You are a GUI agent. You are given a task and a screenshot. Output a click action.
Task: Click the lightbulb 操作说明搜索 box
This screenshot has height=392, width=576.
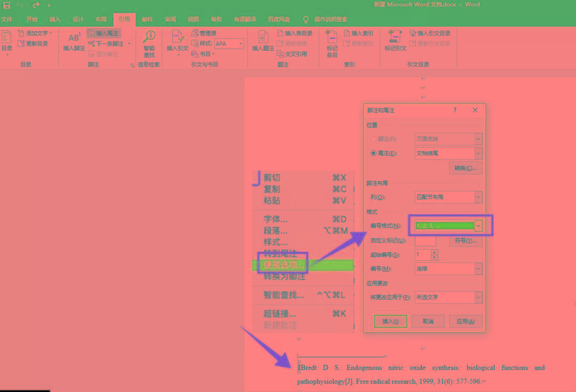click(325, 19)
